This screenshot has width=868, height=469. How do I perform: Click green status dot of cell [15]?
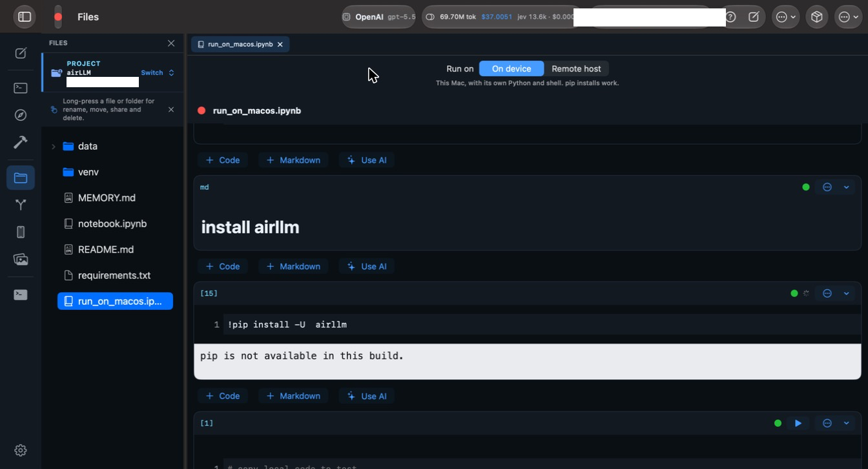794,293
